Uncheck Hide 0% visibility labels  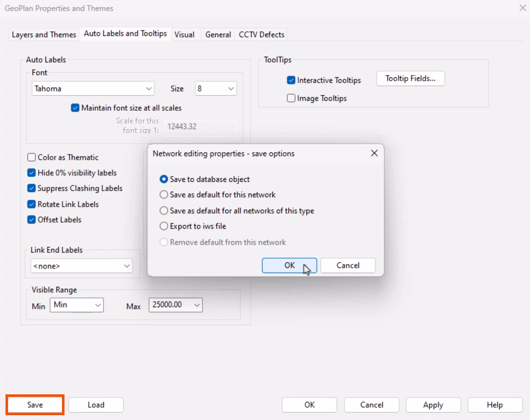click(x=32, y=173)
